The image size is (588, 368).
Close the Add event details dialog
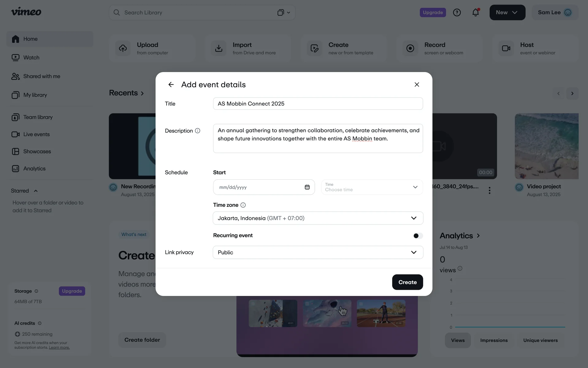[417, 85]
